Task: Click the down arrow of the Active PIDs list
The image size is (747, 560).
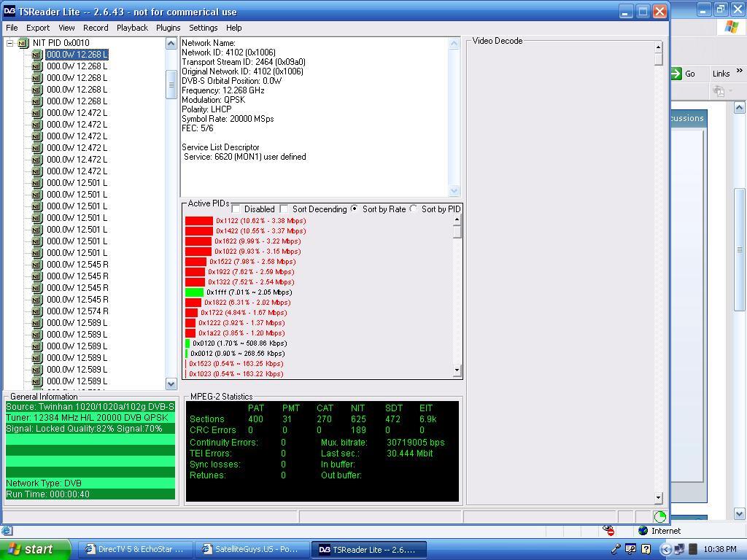Action: click(x=457, y=370)
